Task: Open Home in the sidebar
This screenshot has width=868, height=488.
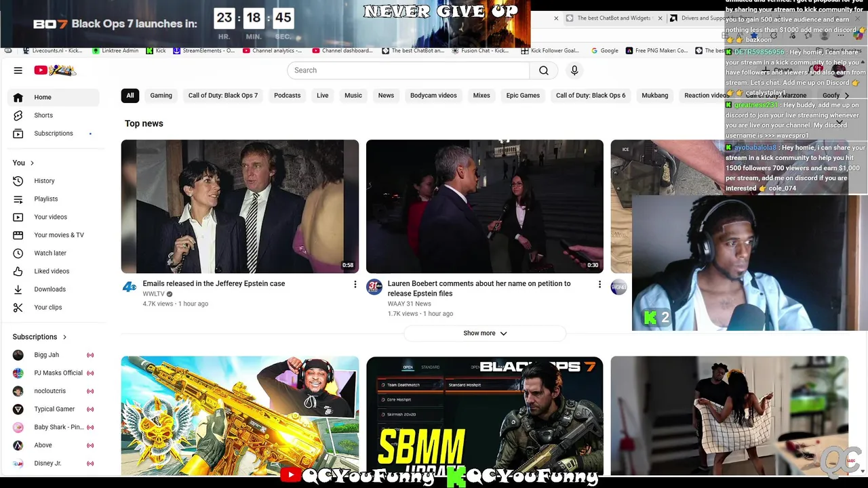Action: pos(54,98)
